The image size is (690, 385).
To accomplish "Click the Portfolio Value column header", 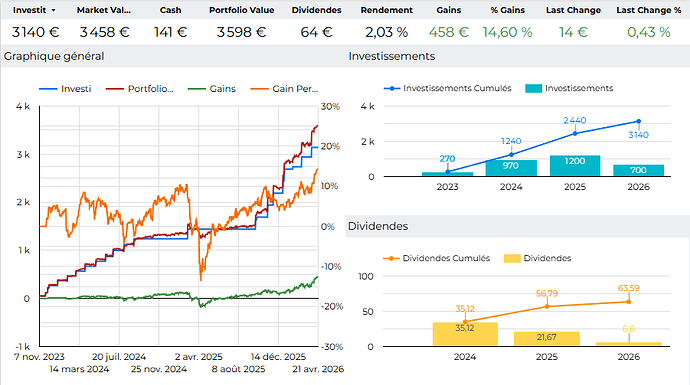I will (241, 10).
